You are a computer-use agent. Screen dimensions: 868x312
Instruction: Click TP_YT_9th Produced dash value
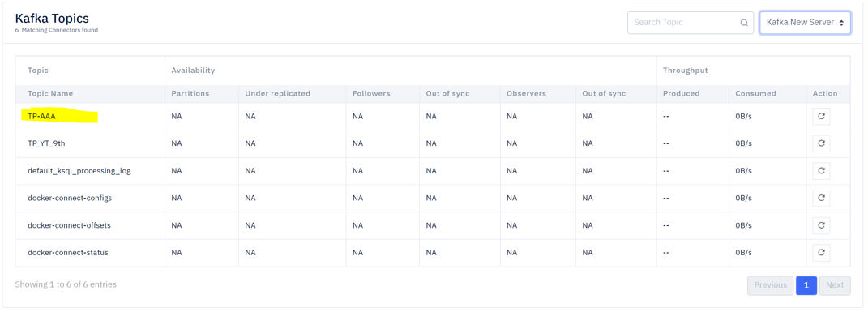[666, 143]
